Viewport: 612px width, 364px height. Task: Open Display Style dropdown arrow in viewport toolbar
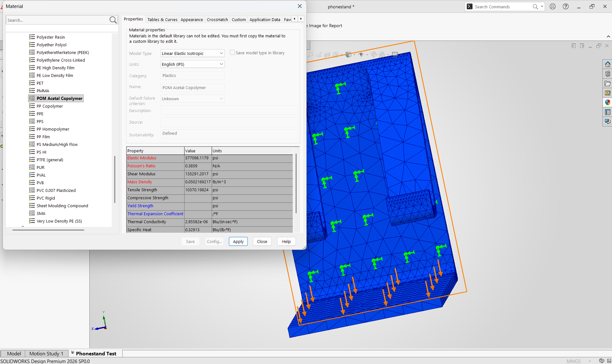[355, 55]
